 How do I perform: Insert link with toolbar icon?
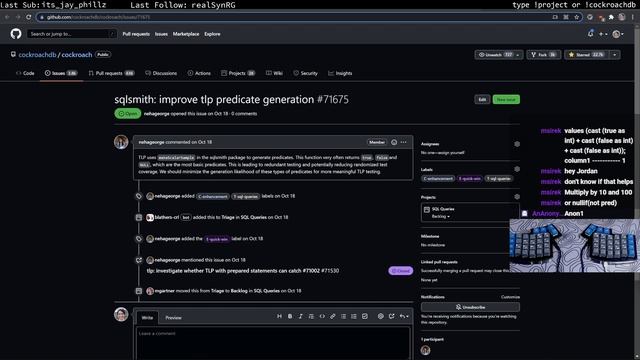(x=333, y=316)
